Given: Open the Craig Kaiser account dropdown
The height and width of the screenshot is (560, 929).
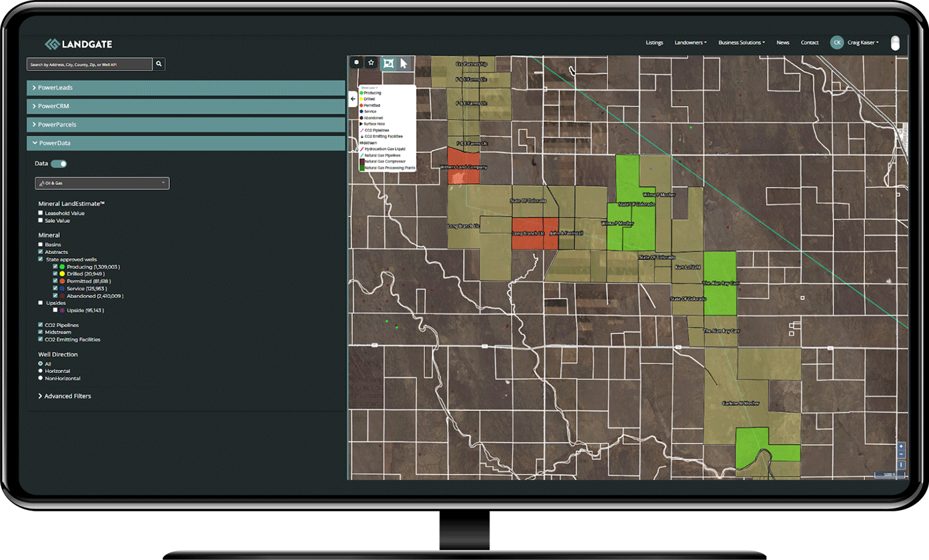Looking at the screenshot, I should (x=863, y=43).
